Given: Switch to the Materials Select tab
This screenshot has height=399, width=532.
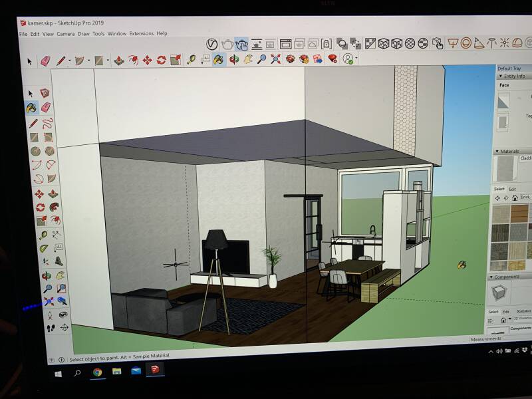Looking at the screenshot, I should [x=499, y=189].
